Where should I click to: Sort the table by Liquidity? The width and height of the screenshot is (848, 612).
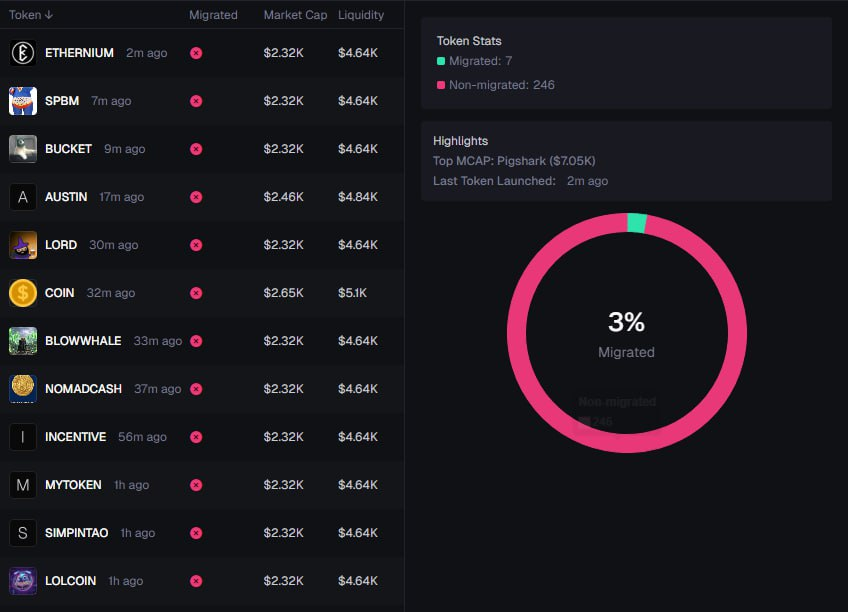click(360, 14)
